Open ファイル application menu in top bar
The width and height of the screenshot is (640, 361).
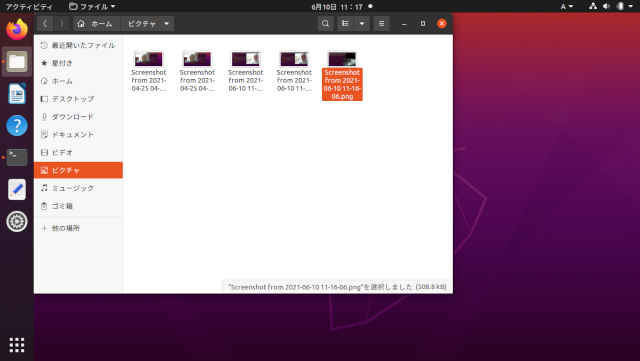92,7
